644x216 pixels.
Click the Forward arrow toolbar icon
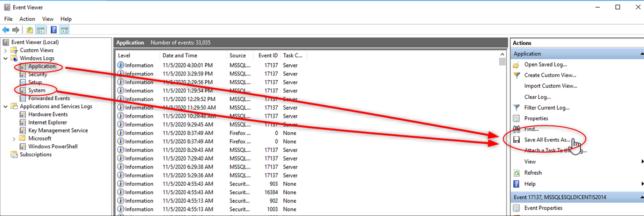(x=16, y=30)
